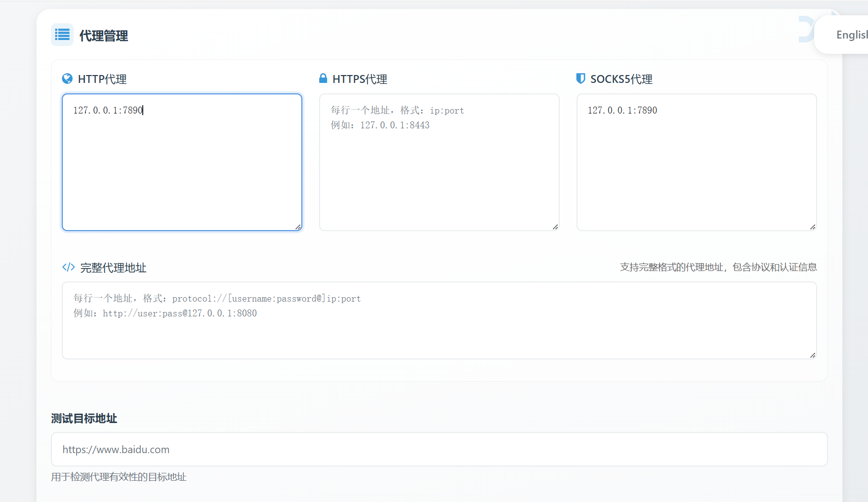Click the shield icon next to SOCKS5代理

(x=580, y=78)
